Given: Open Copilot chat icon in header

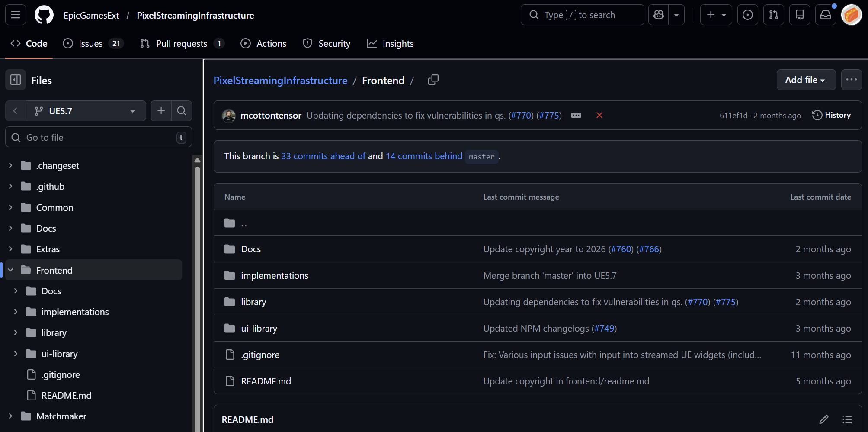Looking at the screenshot, I should 659,15.
